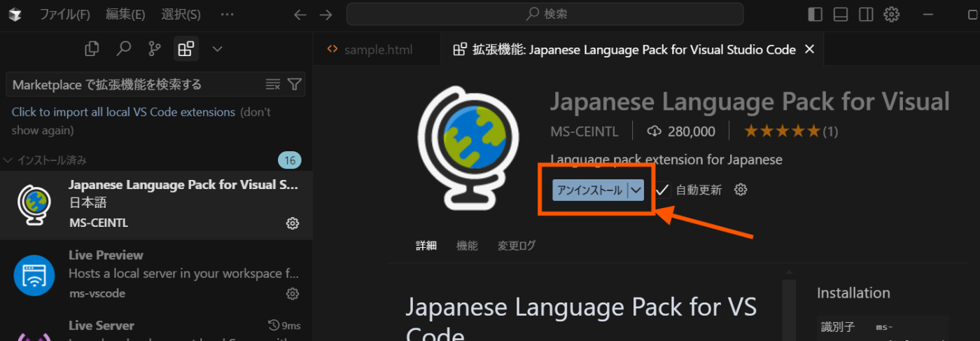The height and width of the screenshot is (341, 980).
Task: Go back with the left arrow
Action: coord(300,14)
